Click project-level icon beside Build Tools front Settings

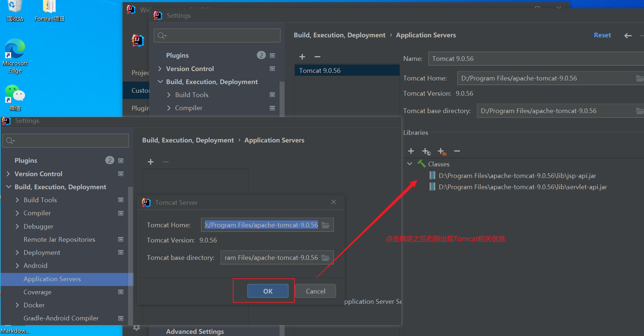click(x=121, y=200)
